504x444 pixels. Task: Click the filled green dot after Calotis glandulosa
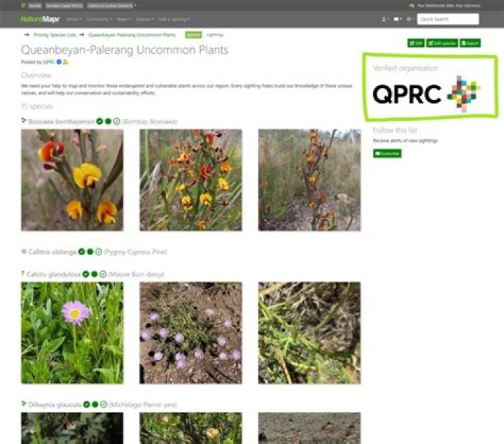[x=94, y=274]
